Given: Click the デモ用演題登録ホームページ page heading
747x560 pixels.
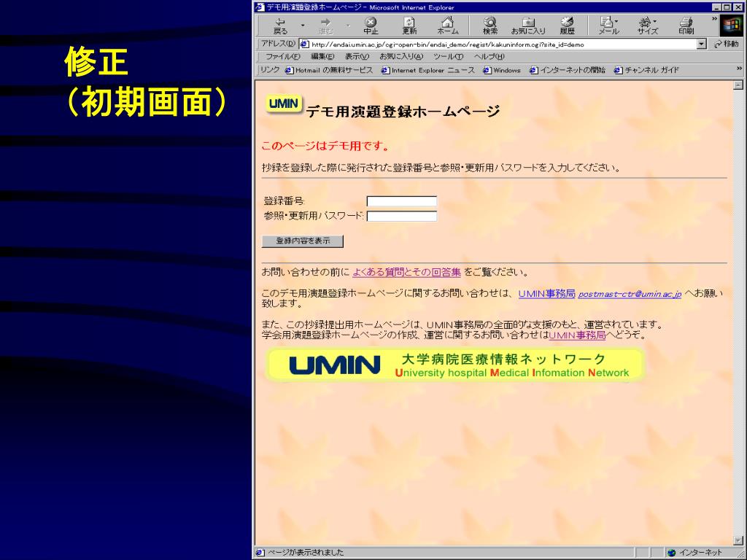Looking at the screenshot, I should [x=403, y=112].
